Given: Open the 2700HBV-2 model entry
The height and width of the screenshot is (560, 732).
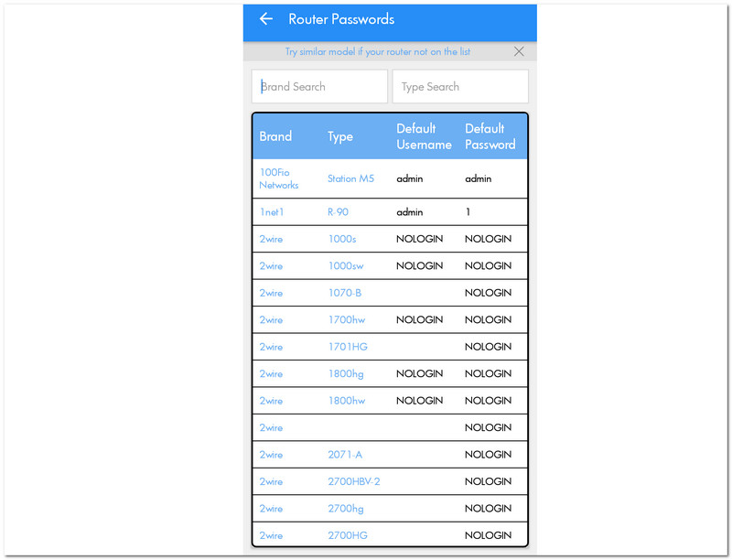Looking at the screenshot, I should click(x=354, y=481).
